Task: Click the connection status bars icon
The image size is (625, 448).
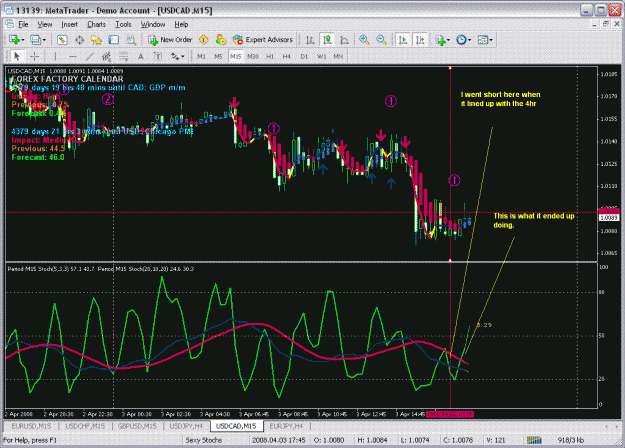Action: pos(534,440)
